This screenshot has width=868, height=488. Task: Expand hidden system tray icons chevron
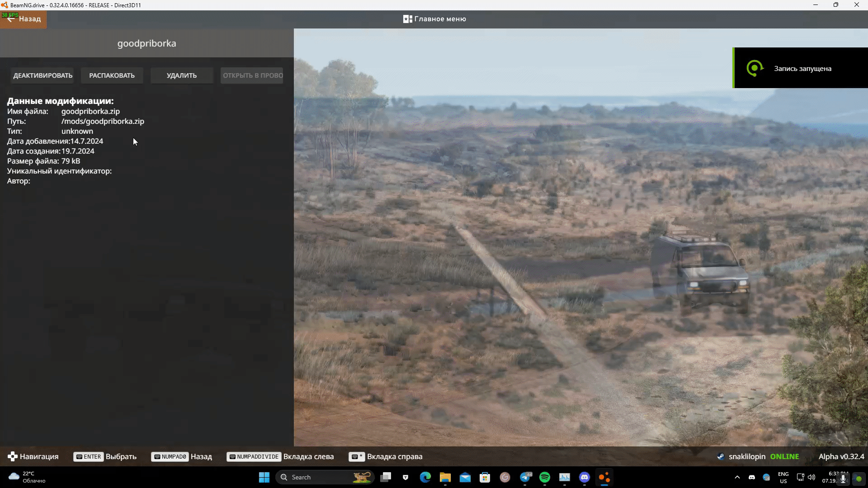[737, 477]
